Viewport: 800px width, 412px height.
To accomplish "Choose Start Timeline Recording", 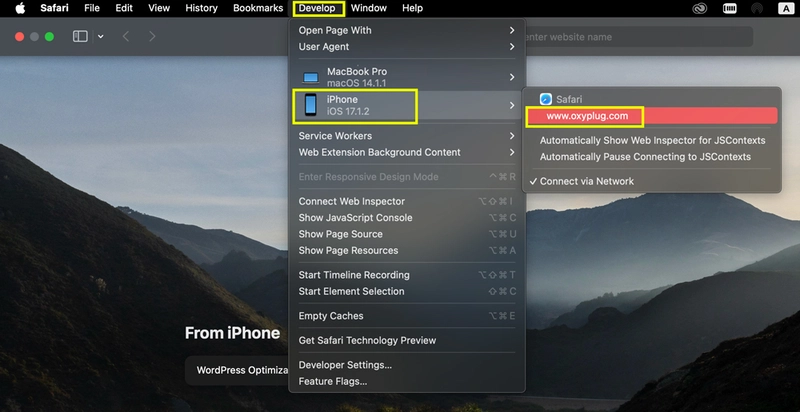I will click(407, 274).
